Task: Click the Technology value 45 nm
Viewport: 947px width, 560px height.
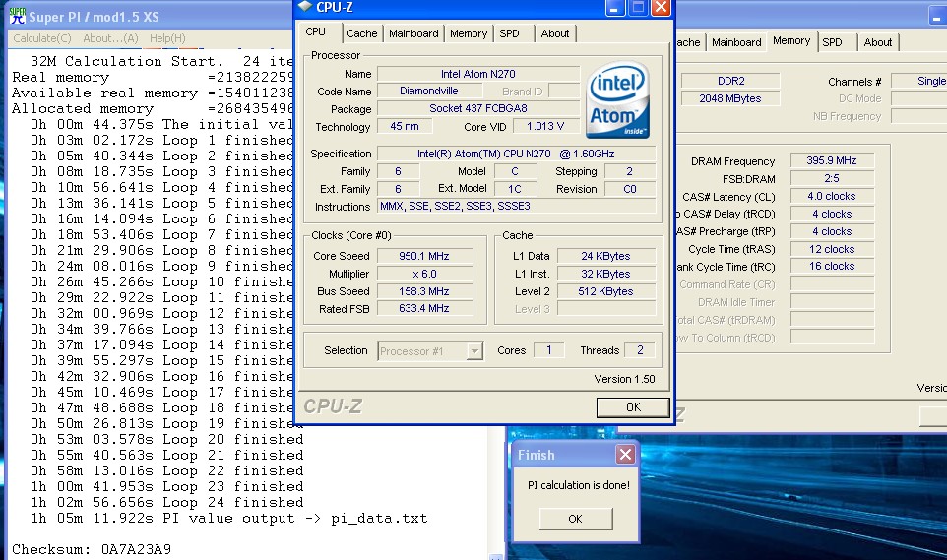Action: (405, 126)
